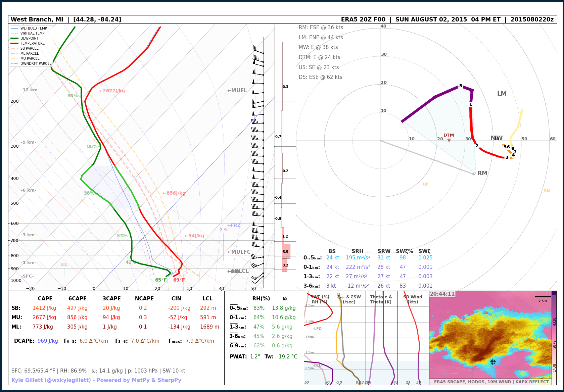Image resolution: width=564 pixels, height=392 pixels.
Task: Click the LM label on the hodograph
Action: click(x=502, y=94)
